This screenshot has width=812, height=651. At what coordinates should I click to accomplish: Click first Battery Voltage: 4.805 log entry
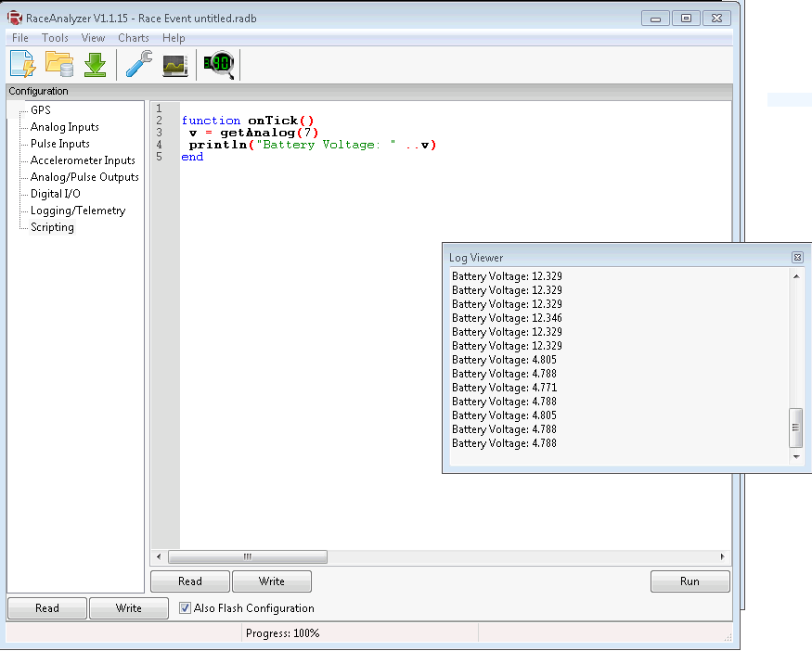[x=504, y=360]
